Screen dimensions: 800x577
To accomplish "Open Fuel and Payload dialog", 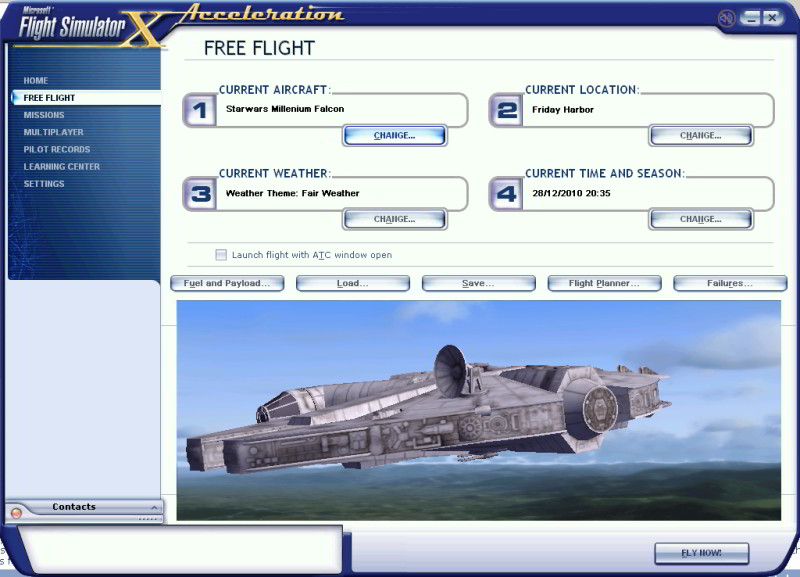I will tap(227, 283).
